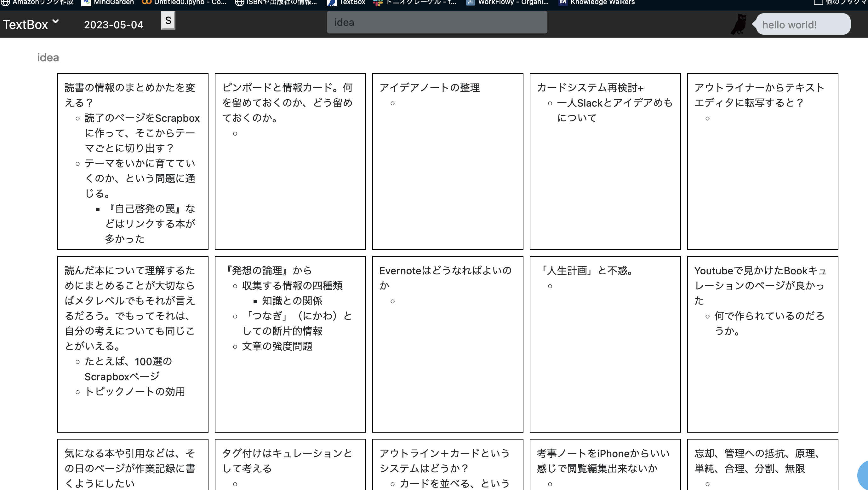Click the KW icon for Knowledge Walkers
Viewport: 868px width, 490px height.
click(562, 2)
